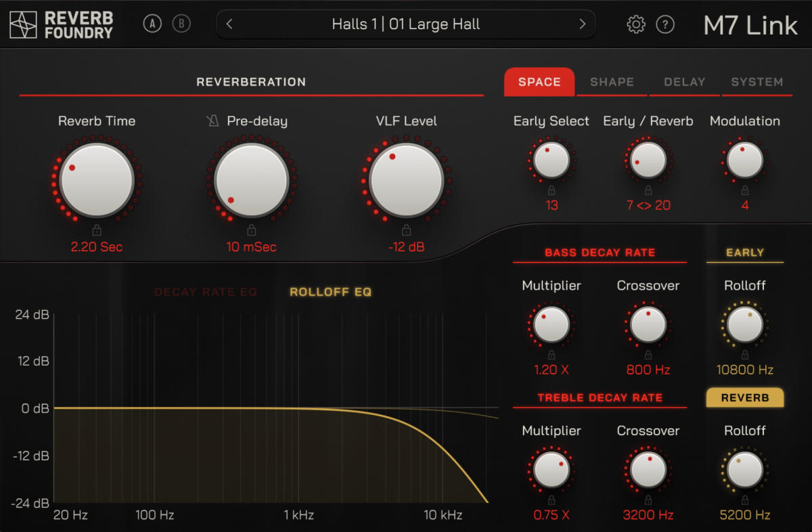
Task: Lock the Bass Decay Rate Multiplier parameter
Action: tap(551, 355)
